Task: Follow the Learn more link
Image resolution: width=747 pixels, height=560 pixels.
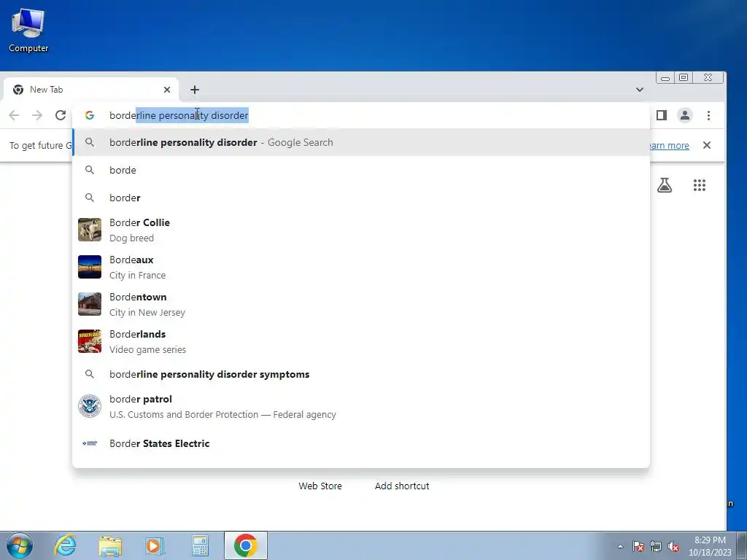Action: point(669,145)
